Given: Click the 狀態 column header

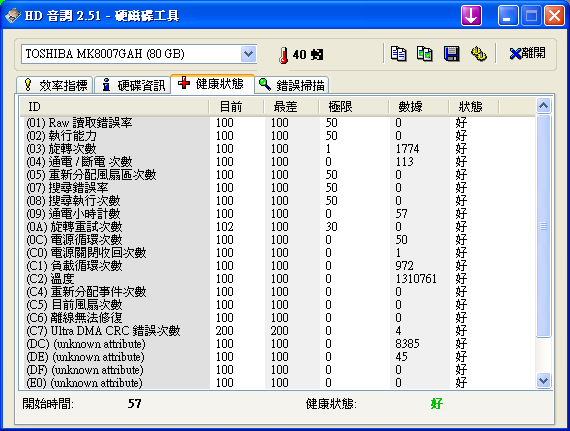Looking at the screenshot, I should click(474, 107).
